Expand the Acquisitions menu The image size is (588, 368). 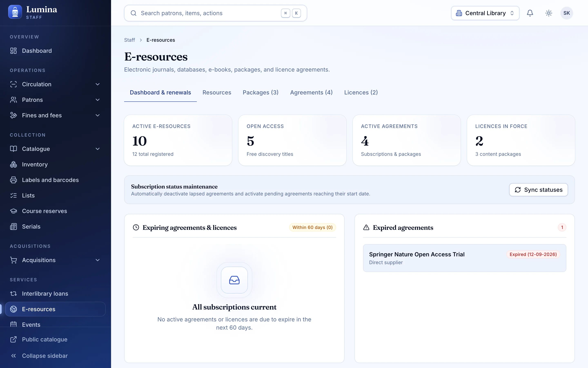pos(55,260)
